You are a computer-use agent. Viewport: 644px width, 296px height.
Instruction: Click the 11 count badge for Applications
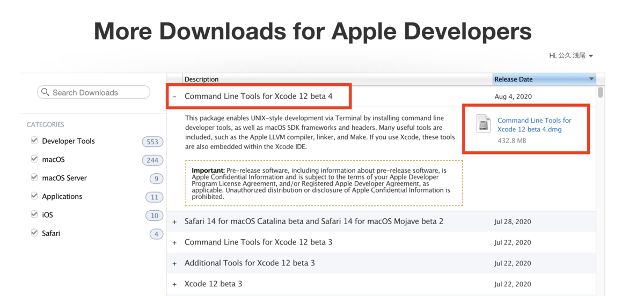[155, 197]
